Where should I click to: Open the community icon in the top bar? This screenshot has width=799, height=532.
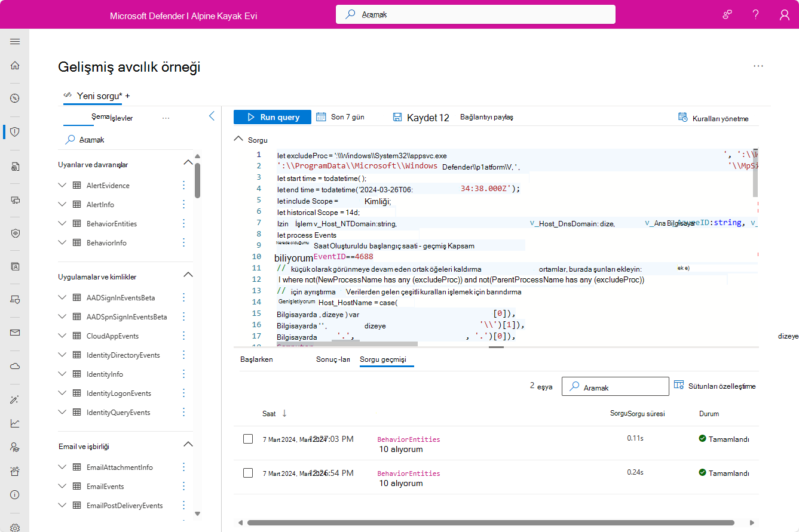coord(727,15)
